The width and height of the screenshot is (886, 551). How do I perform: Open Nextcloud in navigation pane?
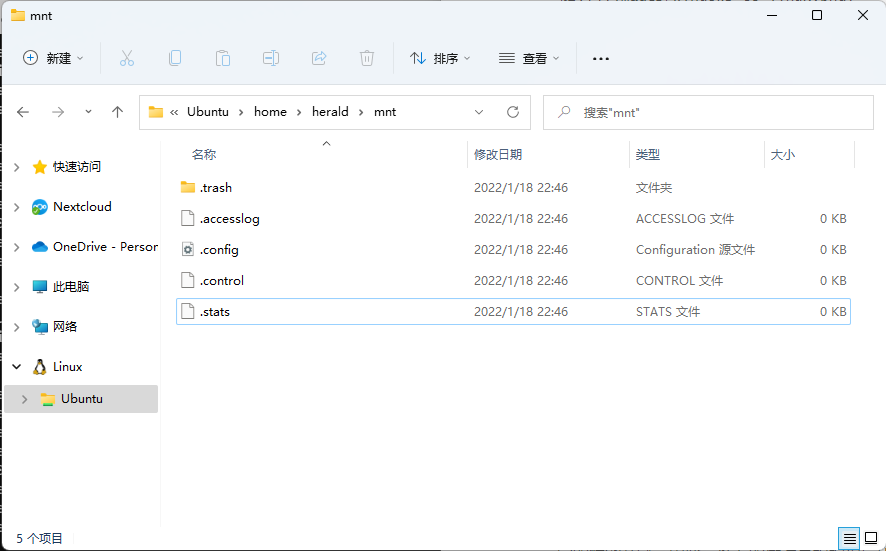(82, 207)
